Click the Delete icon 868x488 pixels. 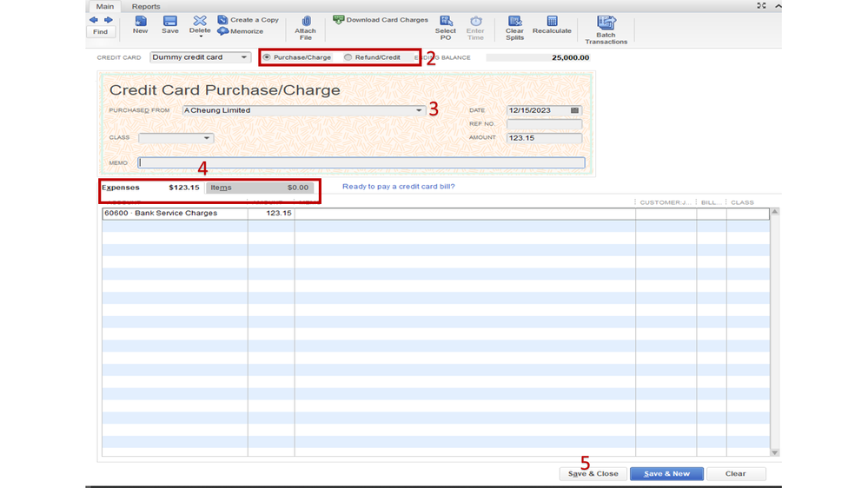200,22
